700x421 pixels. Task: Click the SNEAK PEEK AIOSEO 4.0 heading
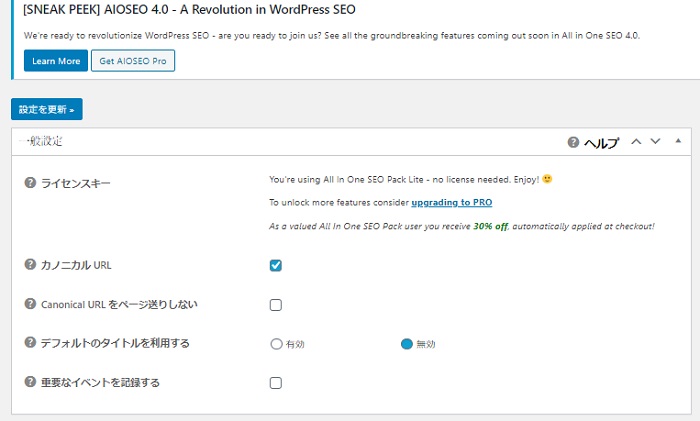(189, 9)
